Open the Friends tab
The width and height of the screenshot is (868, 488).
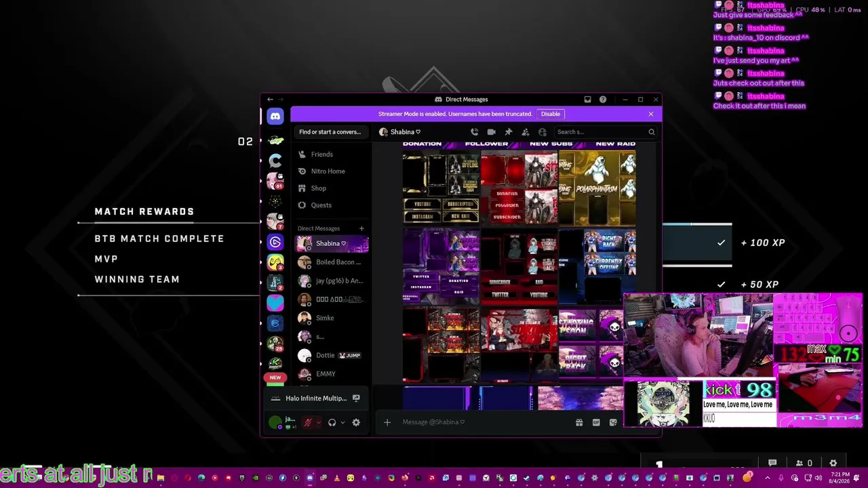click(332, 155)
